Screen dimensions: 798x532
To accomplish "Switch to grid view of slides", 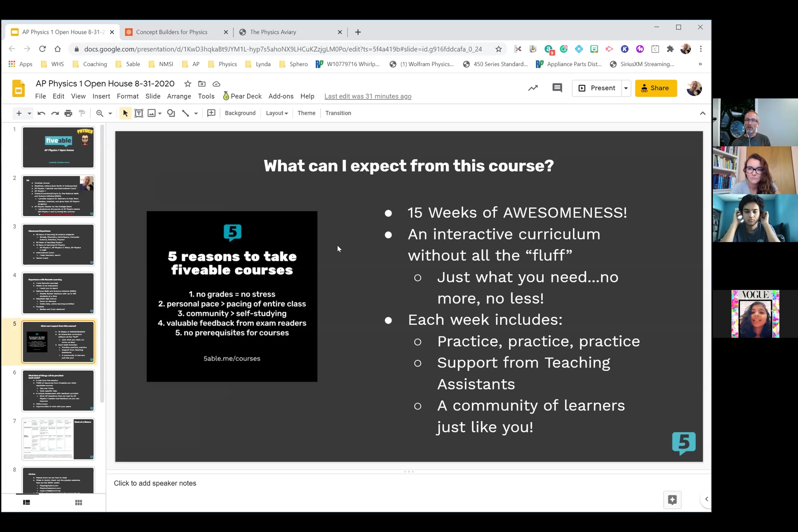I will (78, 502).
